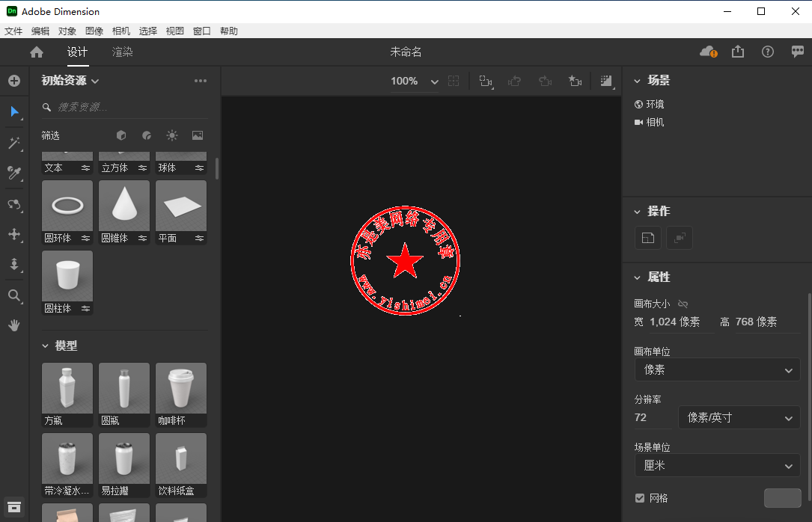This screenshot has height=522, width=812.
Task: Click the Home icon
Action: click(36, 52)
